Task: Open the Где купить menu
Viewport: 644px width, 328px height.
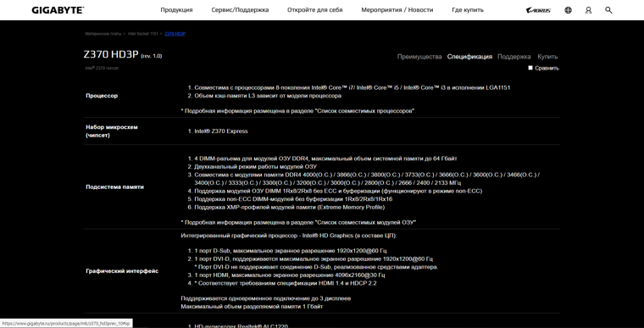Action: [x=468, y=10]
